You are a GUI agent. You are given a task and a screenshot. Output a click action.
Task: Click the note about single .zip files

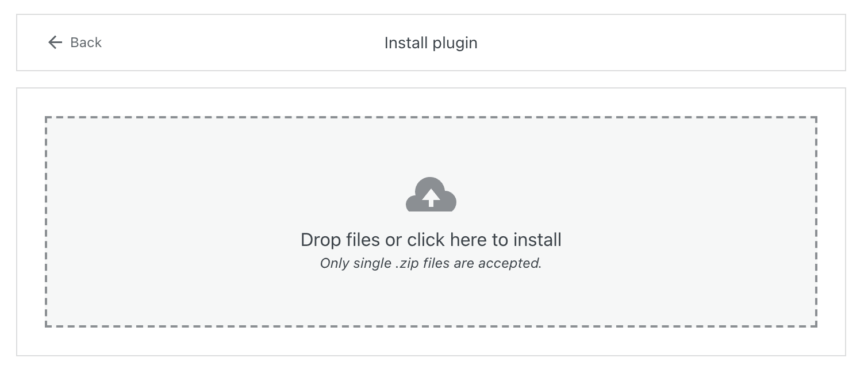pyautogui.click(x=431, y=263)
